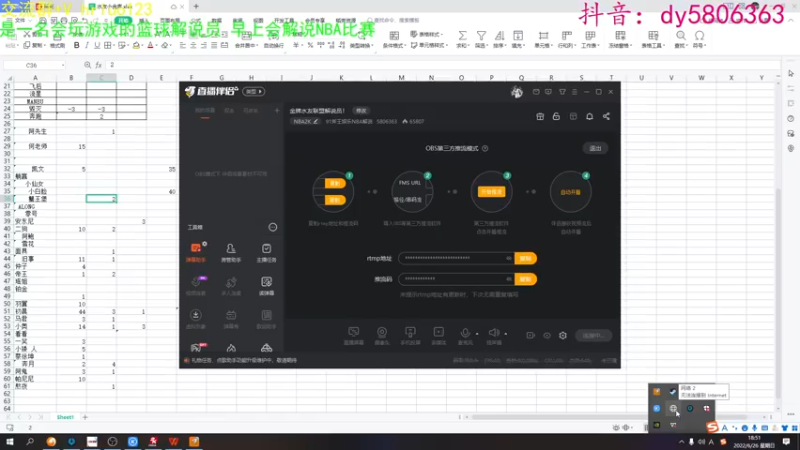Select the Sheet1 tab
The image size is (800, 450).
65,417
